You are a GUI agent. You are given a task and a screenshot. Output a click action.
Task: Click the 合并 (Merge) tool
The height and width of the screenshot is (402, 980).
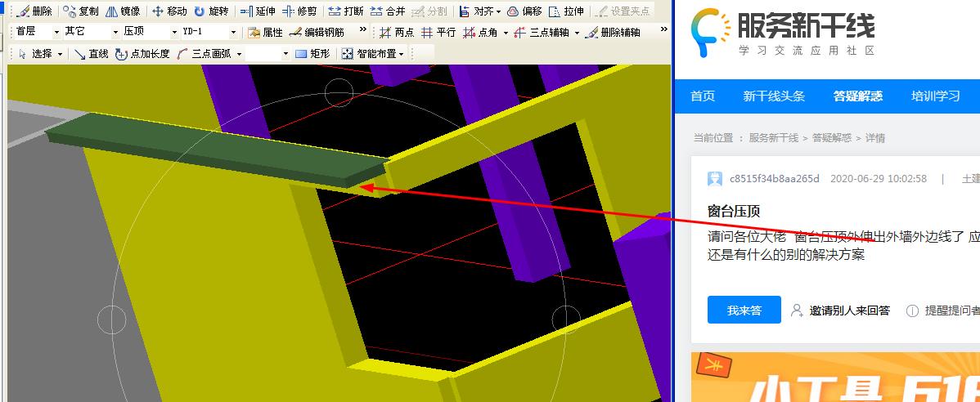pos(388,11)
